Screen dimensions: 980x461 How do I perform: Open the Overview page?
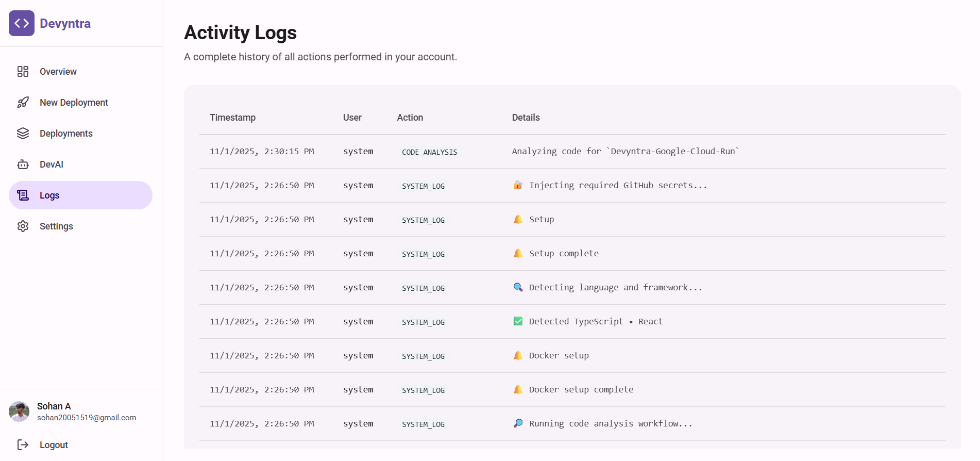pos(58,72)
